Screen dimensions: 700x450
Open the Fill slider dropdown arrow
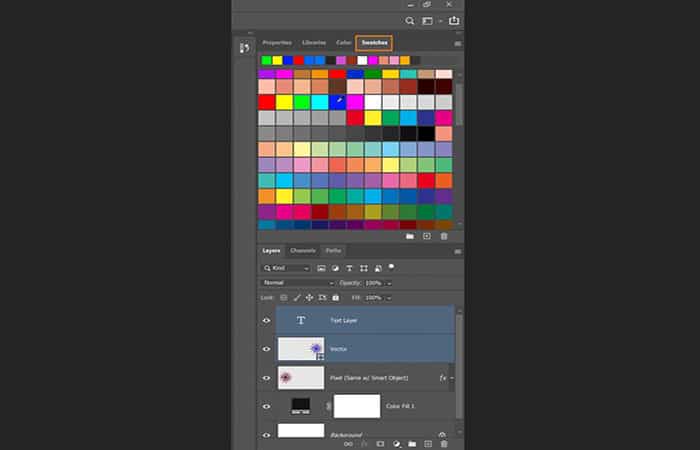pos(389,298)
